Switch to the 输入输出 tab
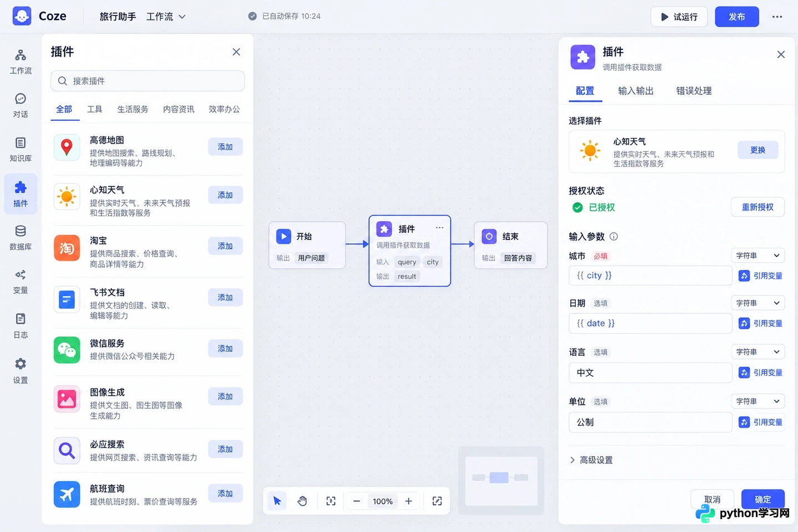The height and width of the screenshot is (532, 798). [636, 91]
